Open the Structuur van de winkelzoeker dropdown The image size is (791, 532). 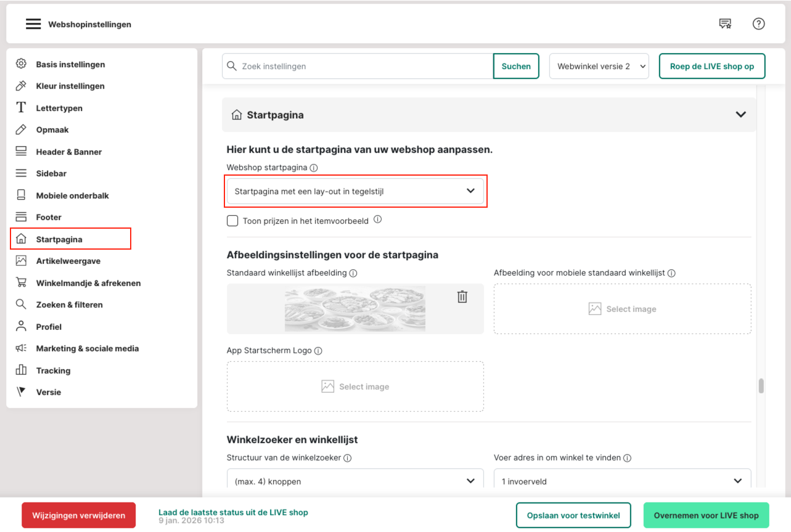[x=355, y=481]
